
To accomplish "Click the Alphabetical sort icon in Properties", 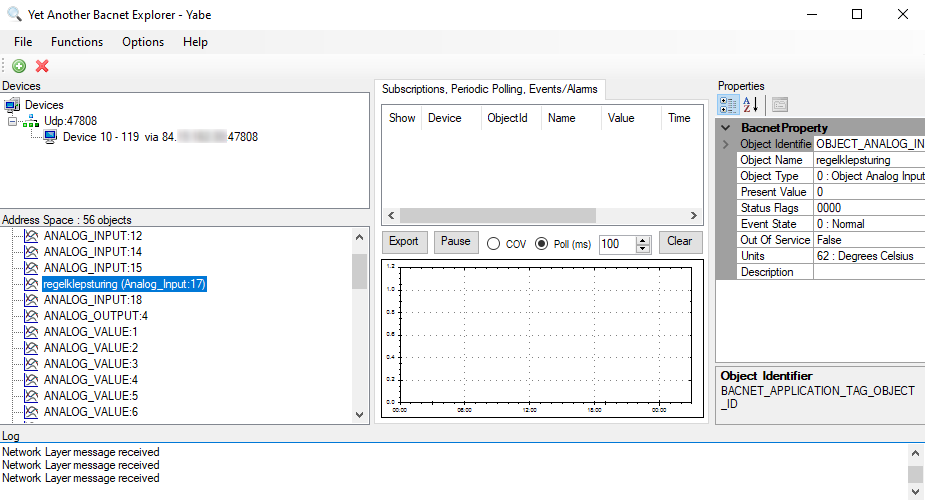I will [x=751, y=104].
